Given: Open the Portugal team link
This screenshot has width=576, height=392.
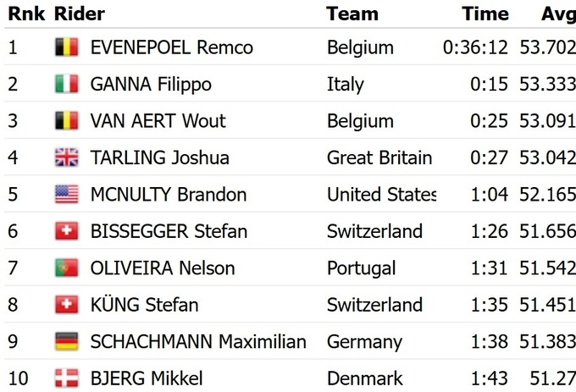Looking at the screenshot, I should [x=361, y=268].
